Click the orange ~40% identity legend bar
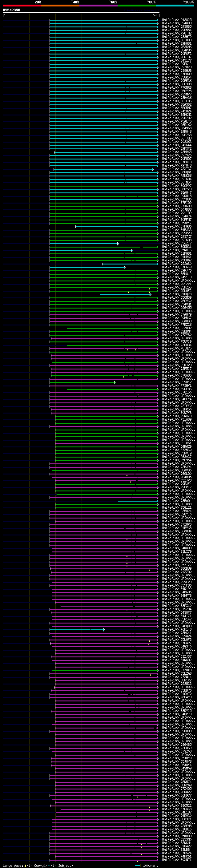Screen dimensions: 197x868 coord(60,6)
